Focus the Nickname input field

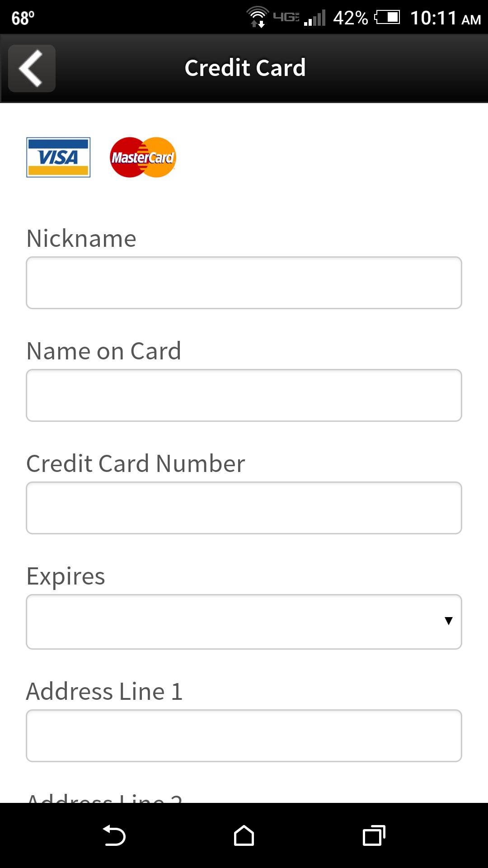[244, 283]
